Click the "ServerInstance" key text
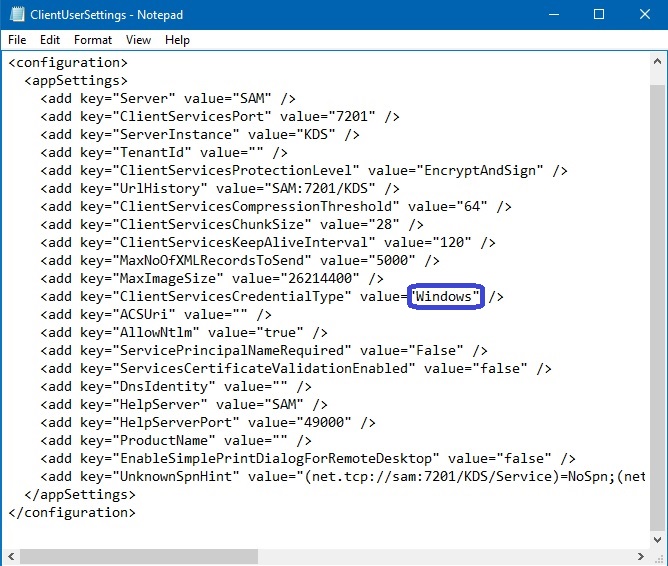The image size is (668, 566). click(176, 135)
